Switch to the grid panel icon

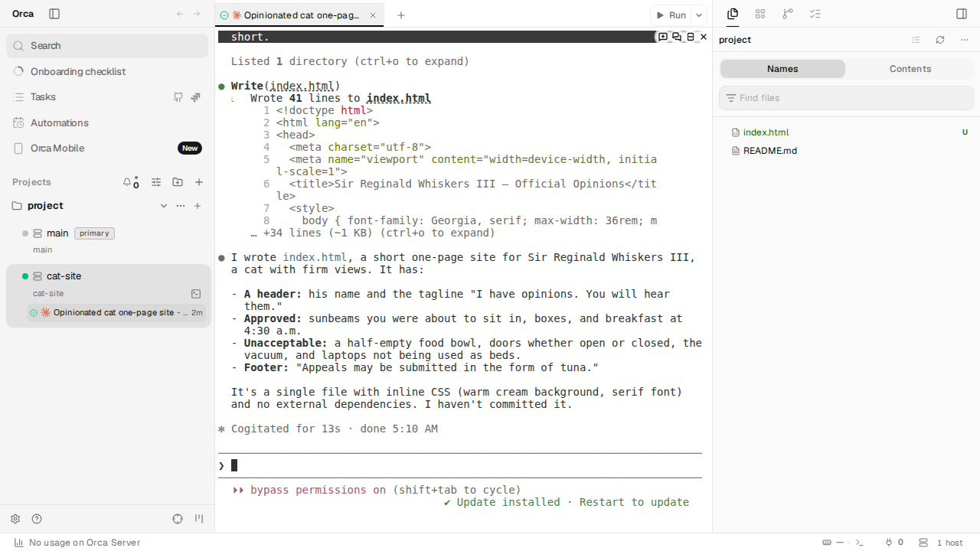pyautogui.click(x=760, y=14)
